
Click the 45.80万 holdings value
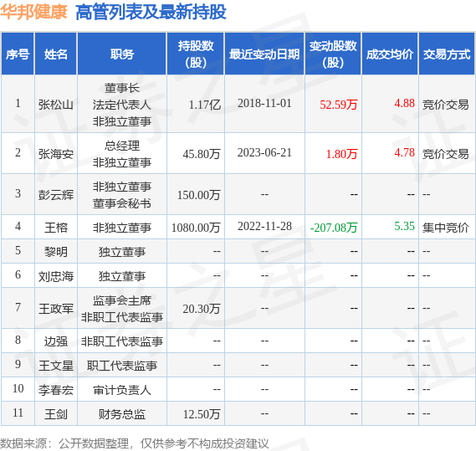[x=202, y=154]
